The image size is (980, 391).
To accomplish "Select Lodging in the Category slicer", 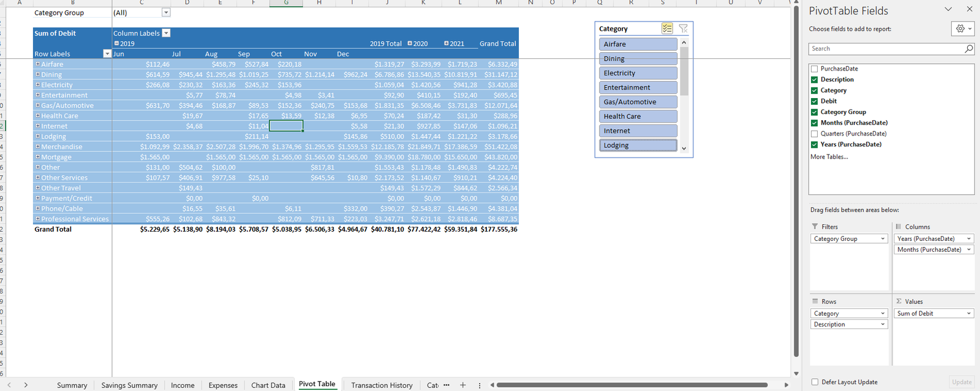I will pyautogui.click(x=638, y=145).
